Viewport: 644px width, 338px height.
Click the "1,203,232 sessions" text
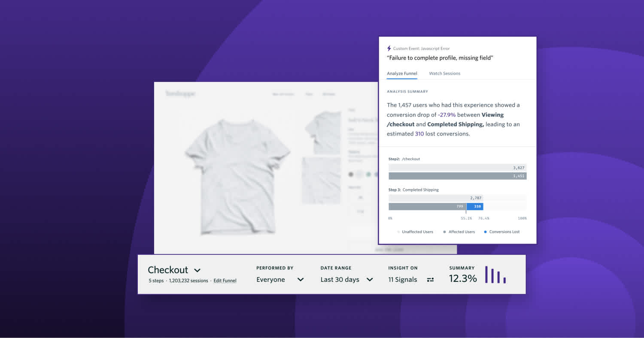click(x=188, y=281)
